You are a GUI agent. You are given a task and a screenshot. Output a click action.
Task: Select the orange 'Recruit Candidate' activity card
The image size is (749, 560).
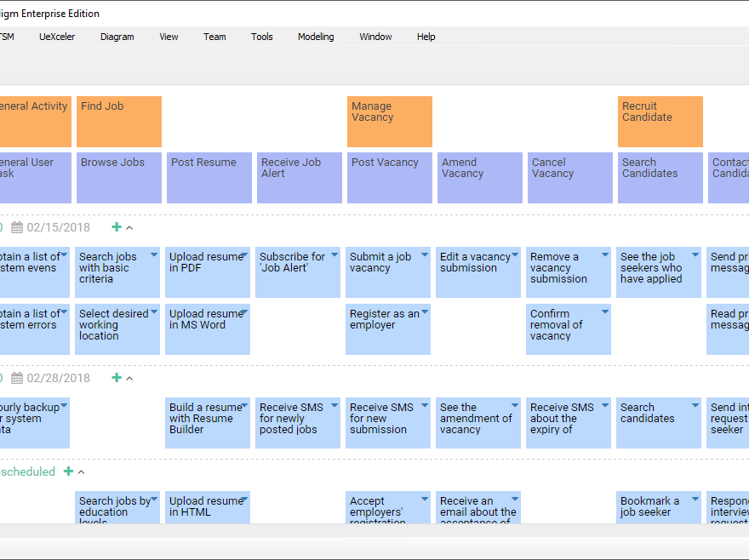[660, 122]
